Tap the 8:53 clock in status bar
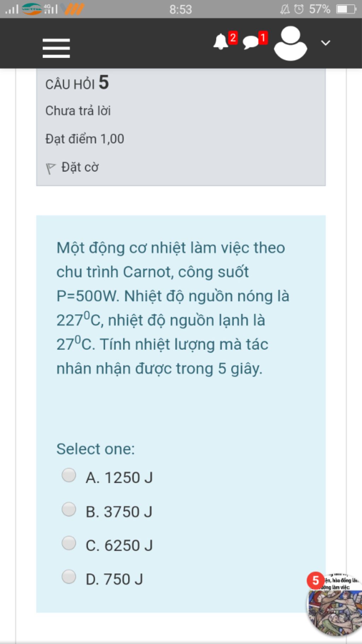Screen dimensions: 362x644 [181, 9]
